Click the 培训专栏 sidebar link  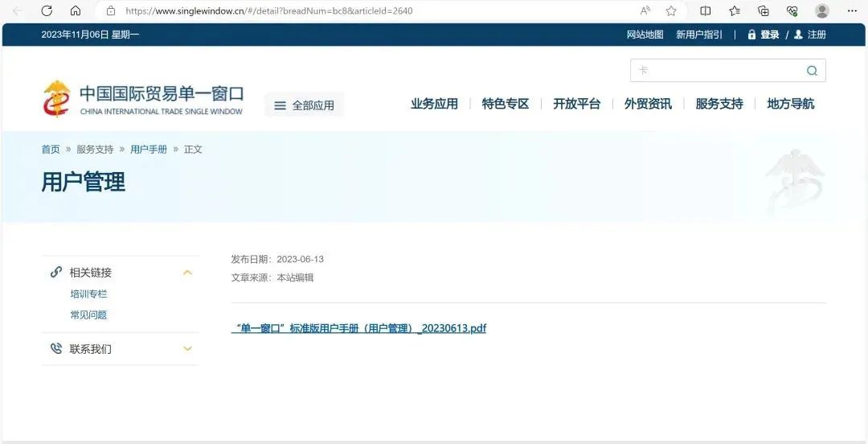tap(88, 294)
